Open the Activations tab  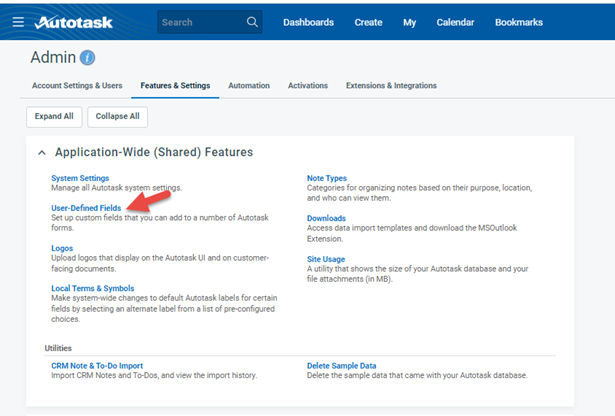click(x=308, y=85)
